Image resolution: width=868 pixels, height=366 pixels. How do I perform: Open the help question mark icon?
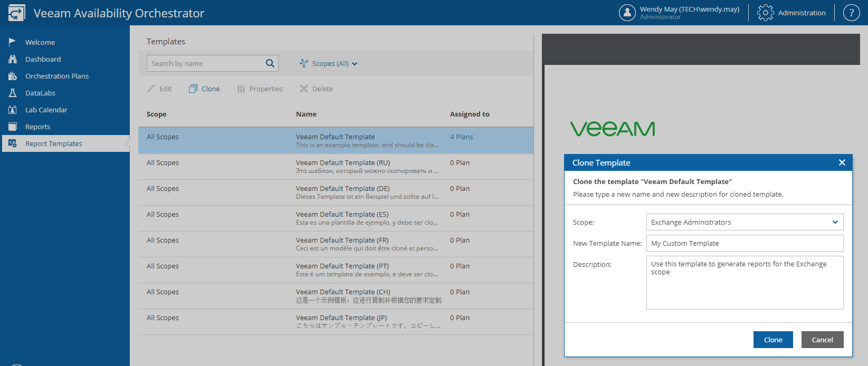point(852,13)
